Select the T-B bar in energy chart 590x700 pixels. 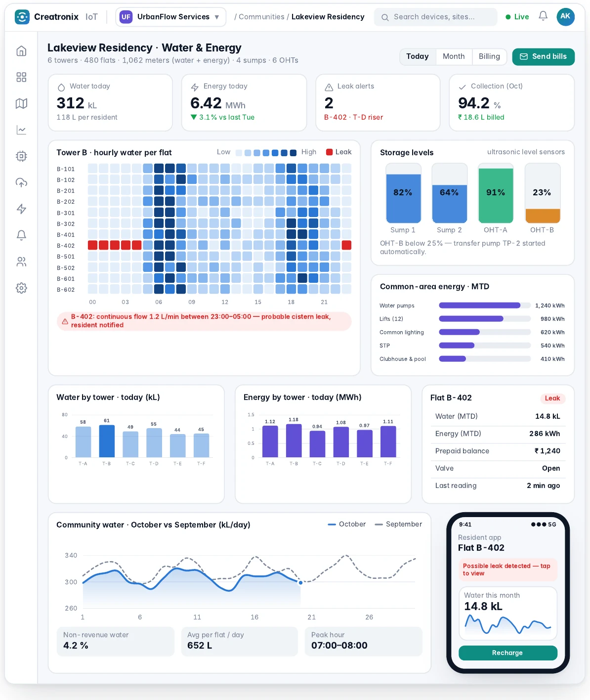click(294, 440)
